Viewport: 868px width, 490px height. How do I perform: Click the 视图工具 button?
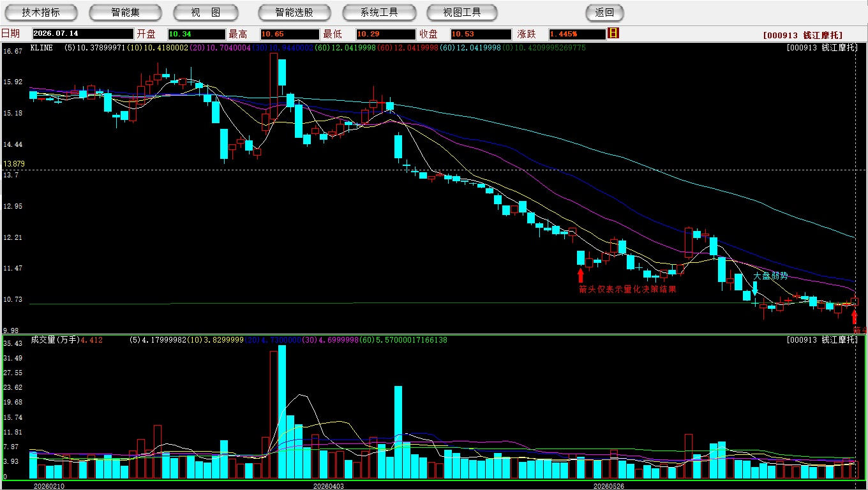coord(463,12)
